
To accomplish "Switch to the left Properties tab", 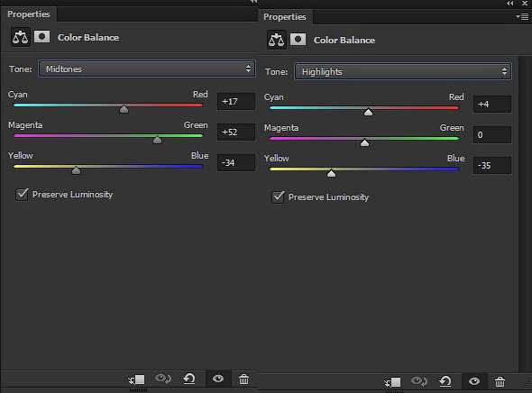I will coord(29,14).
